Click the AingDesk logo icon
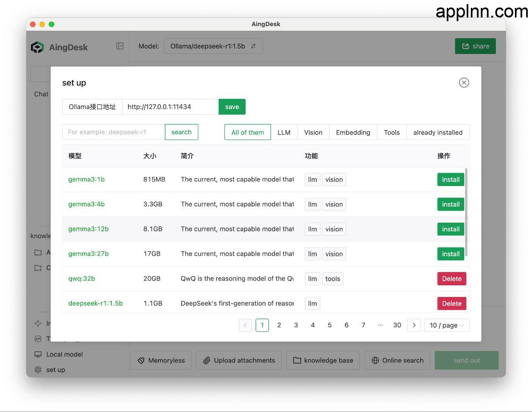Image resolution: width=532 pixels, height=412 pixels. (x=37, y=47)
